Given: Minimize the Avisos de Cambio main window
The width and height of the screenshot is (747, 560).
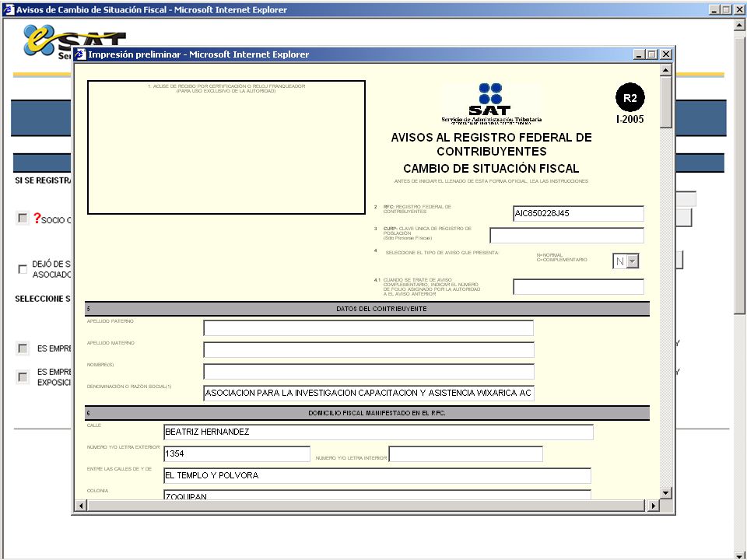Looking at the screenshot, I should click(x=714, y=9).
